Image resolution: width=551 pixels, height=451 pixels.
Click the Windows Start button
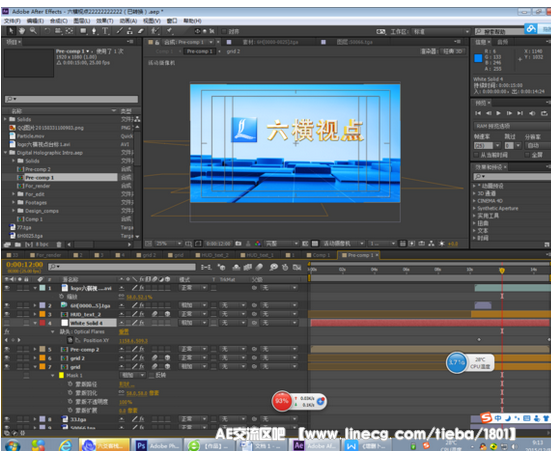pyautogui.click(x=12, y=446)
